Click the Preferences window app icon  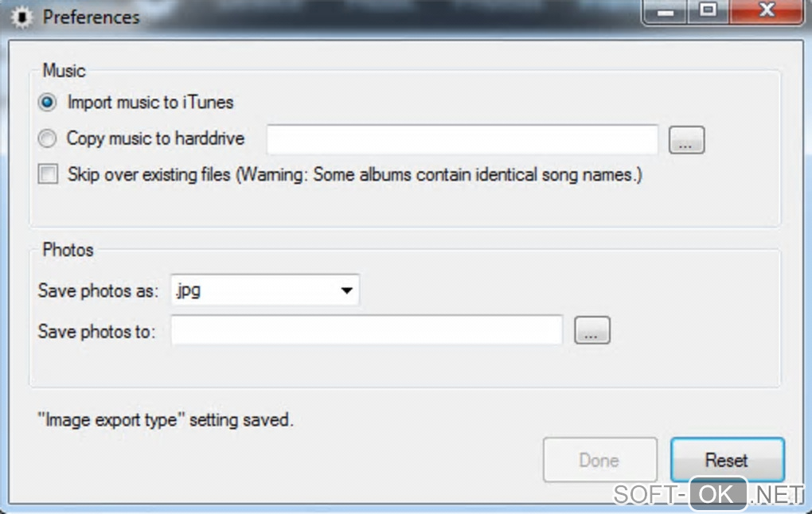click(21, 17)
